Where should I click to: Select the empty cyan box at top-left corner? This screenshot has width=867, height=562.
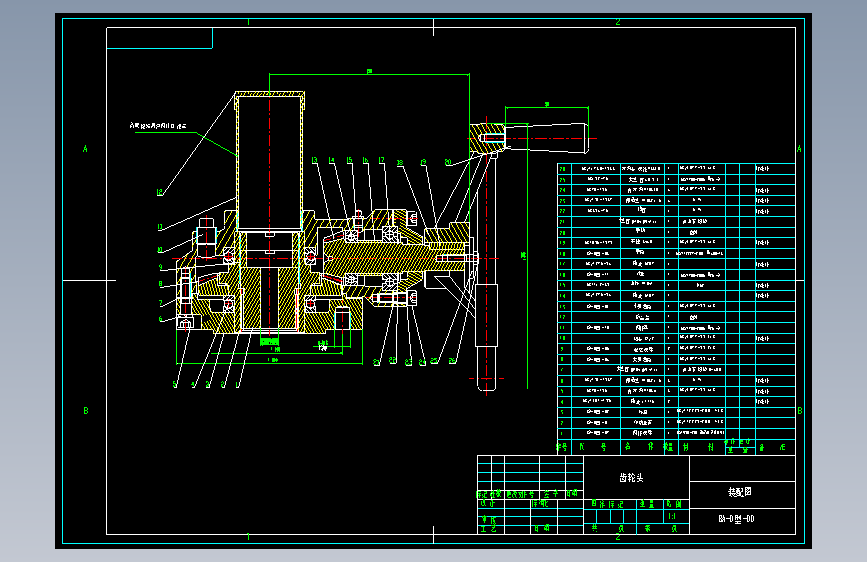160,38
